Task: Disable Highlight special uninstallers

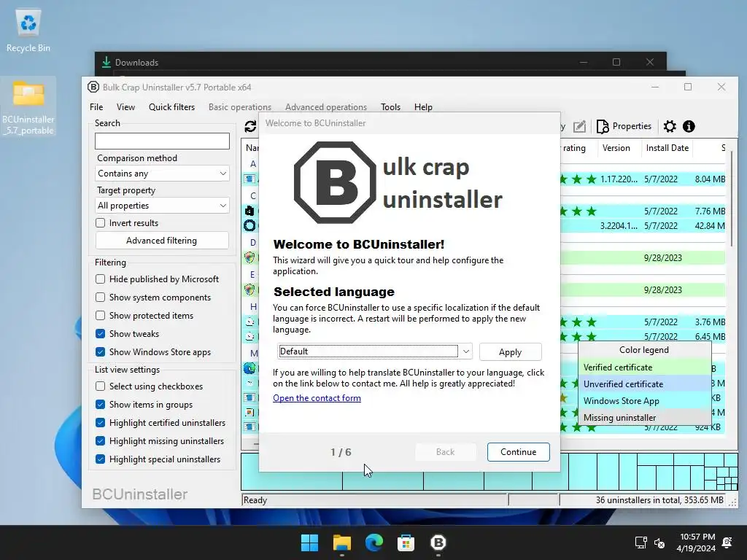Action: point(100,459)
